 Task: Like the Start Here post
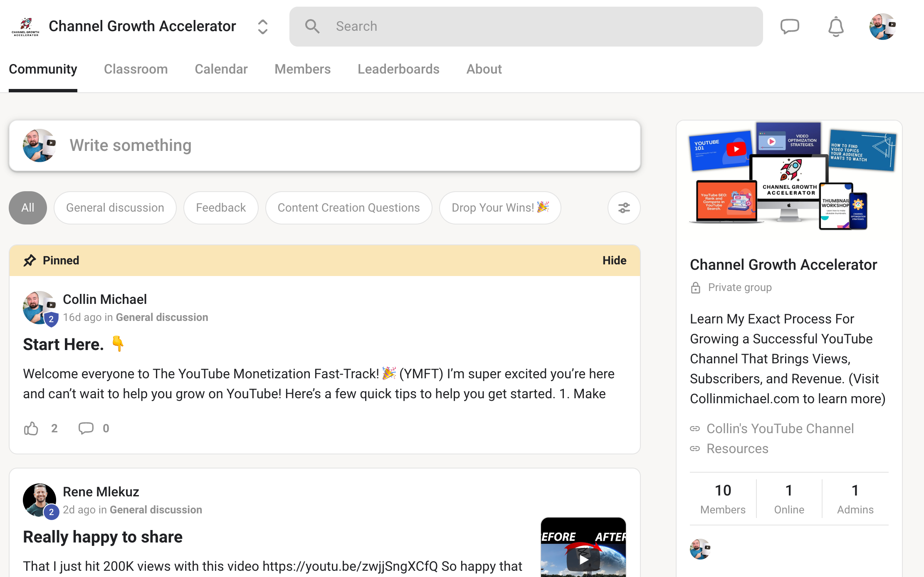tap(31, 428)
